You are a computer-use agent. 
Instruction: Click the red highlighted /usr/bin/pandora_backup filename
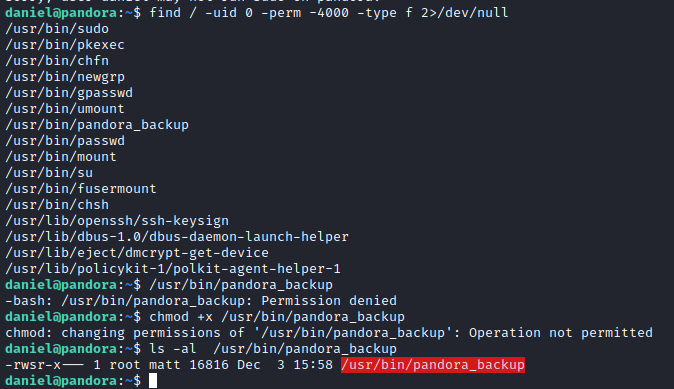click(432, 364)
